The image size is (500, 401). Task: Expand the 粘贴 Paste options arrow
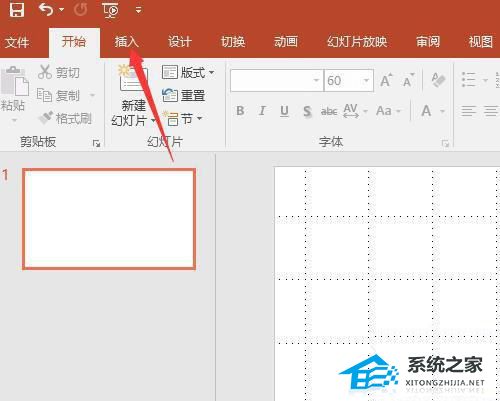coord(14,120)
